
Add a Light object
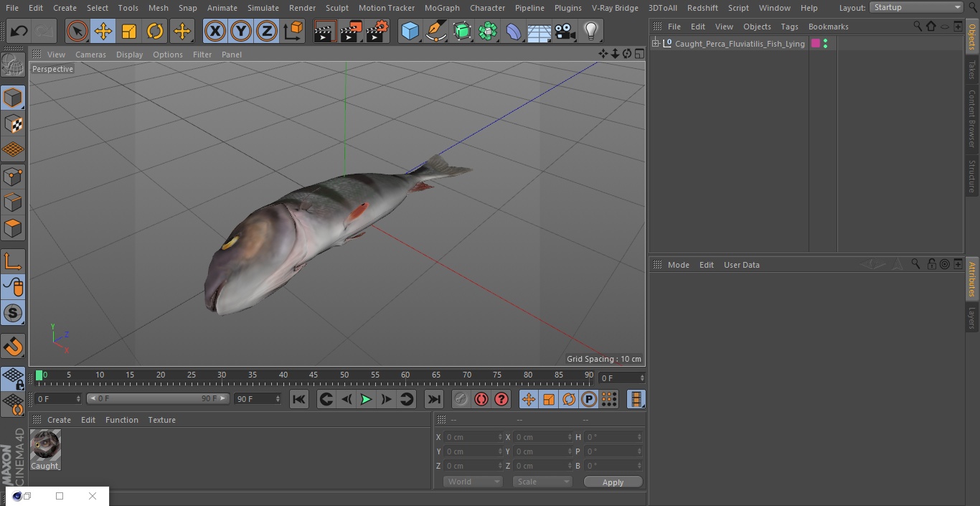591,31
